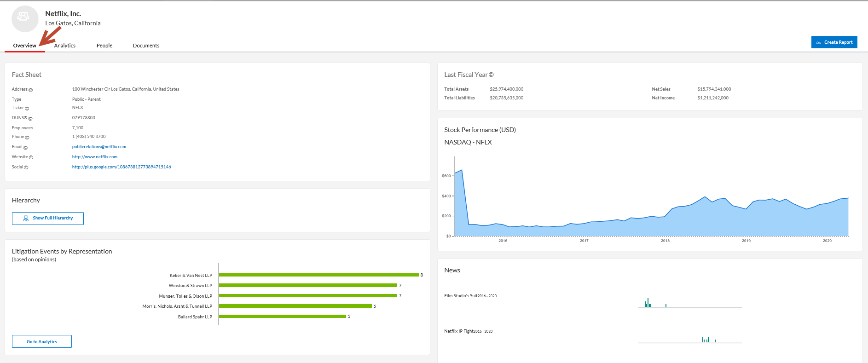Click the Keker & Van Nest LLP bar
The image size is (868, 363).
(x=319, y=275)
